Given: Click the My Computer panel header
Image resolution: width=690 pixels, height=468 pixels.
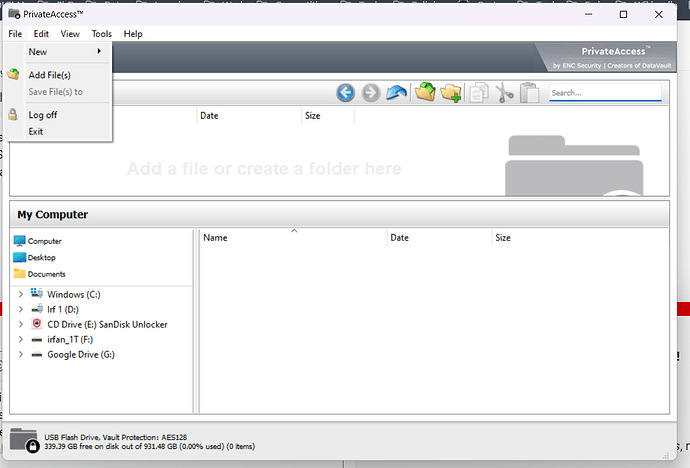Looking at the screenshot, I should click(x=339, y=214).
